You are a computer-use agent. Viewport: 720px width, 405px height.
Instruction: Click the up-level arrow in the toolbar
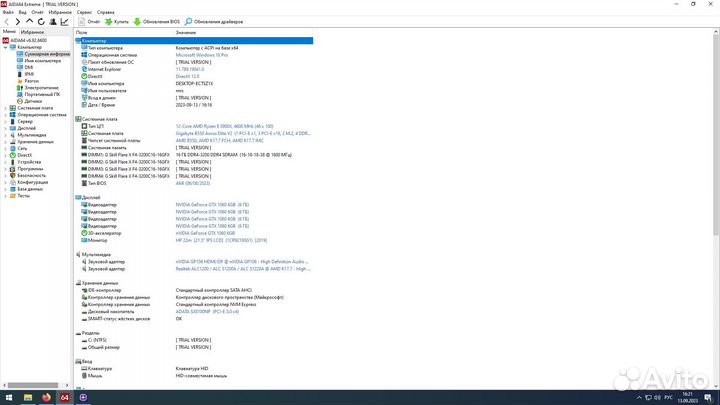pyautogui.click(x=29, y=22)
